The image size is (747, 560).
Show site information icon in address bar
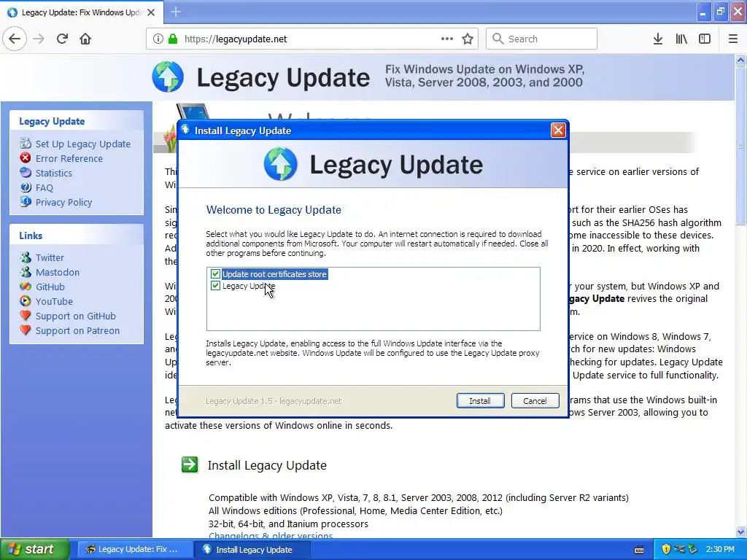tap(158, 39)
